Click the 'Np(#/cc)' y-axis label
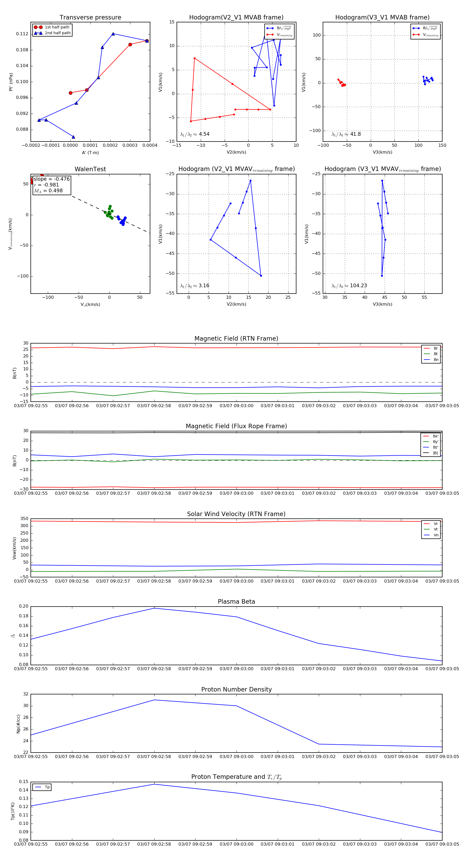The height and width of the screenshot is (868, 473). (18, 724)
